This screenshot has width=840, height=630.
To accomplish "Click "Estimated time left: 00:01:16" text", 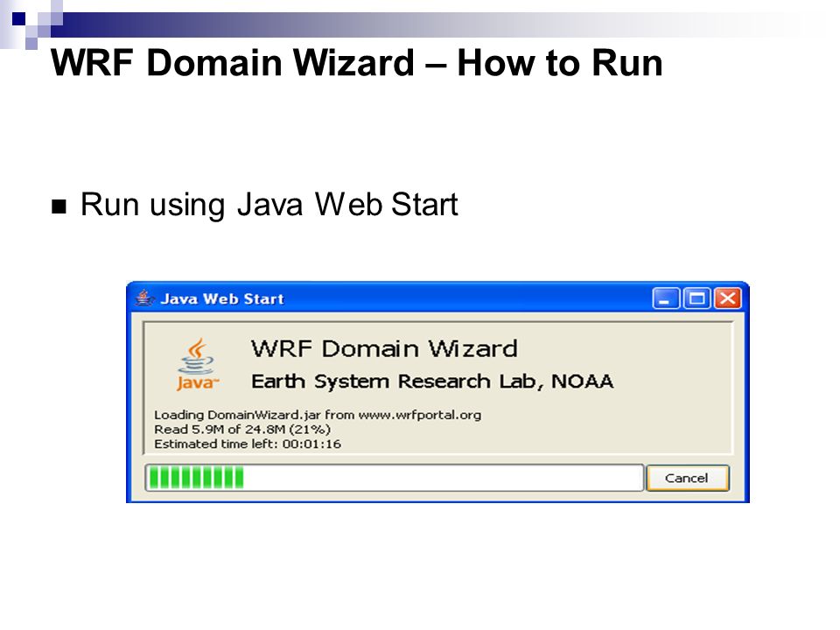I will tap(248, 444).
